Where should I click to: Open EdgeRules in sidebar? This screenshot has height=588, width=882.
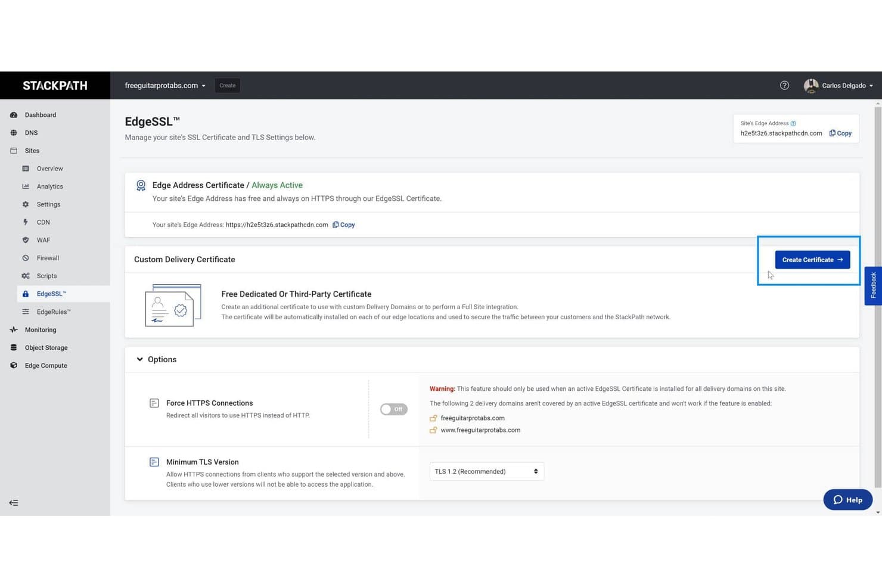[54, 312]
